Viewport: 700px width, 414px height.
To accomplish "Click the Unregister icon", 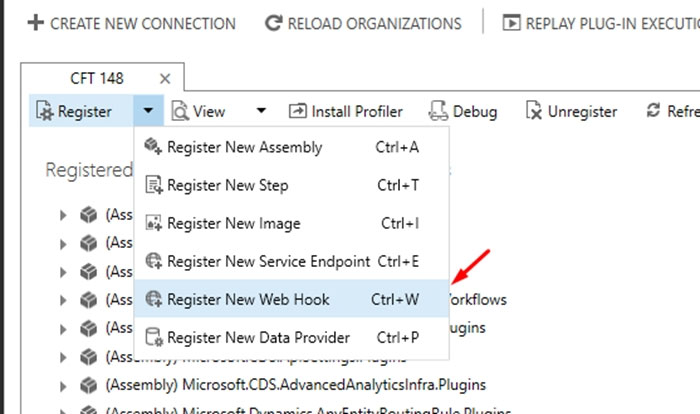I will (533, 111).
